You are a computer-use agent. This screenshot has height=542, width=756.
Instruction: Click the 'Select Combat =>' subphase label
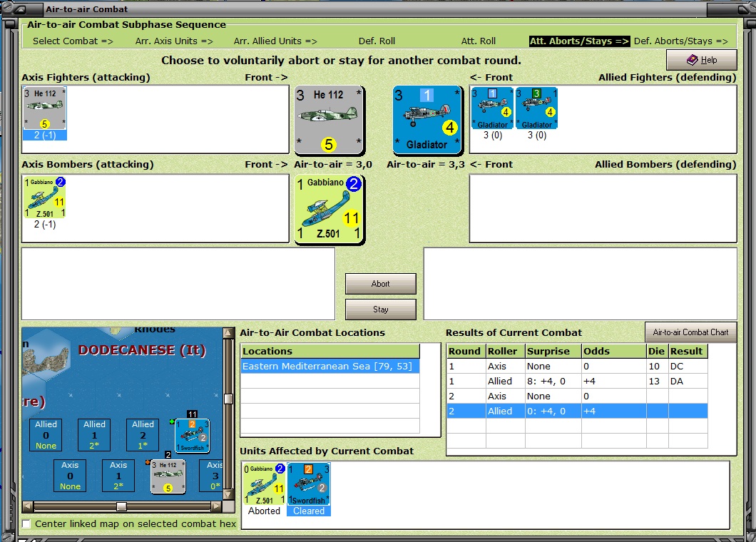[73, 41]
